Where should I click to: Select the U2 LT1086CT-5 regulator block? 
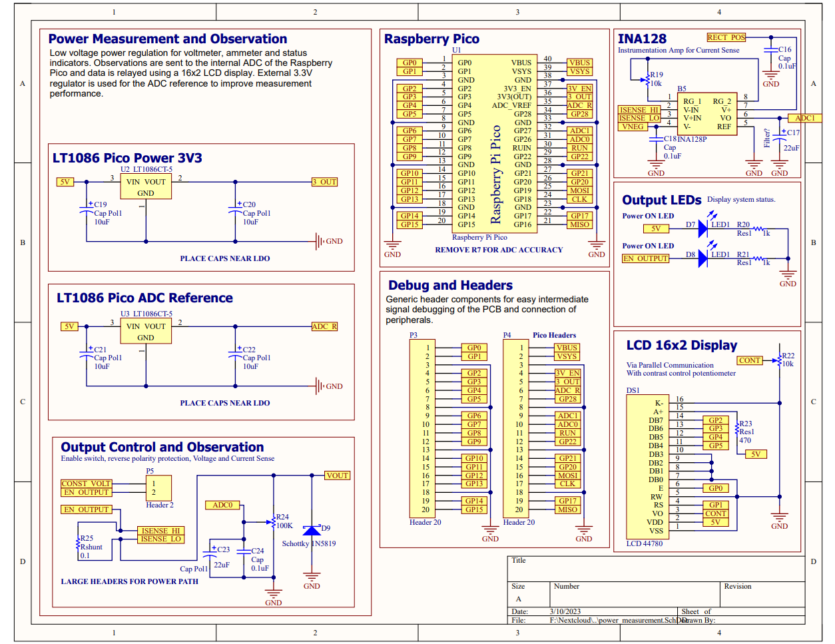click(x=145, y=187)
